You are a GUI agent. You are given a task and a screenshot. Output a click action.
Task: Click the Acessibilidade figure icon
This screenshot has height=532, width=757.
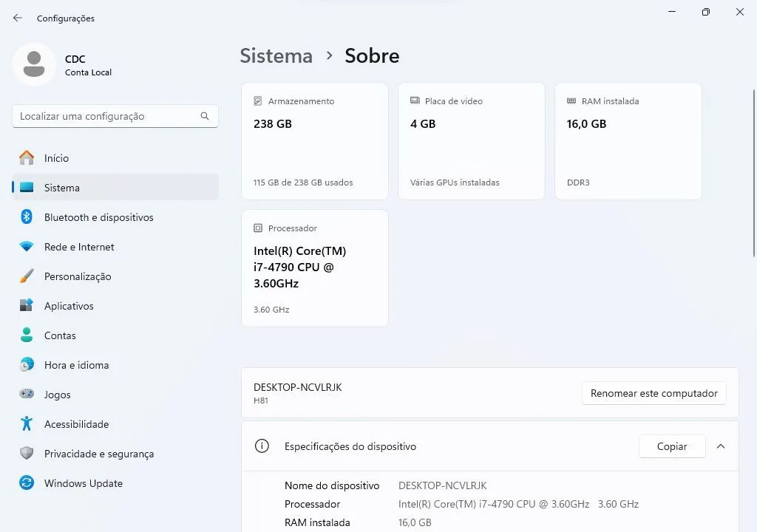click(x=27, y=424)
